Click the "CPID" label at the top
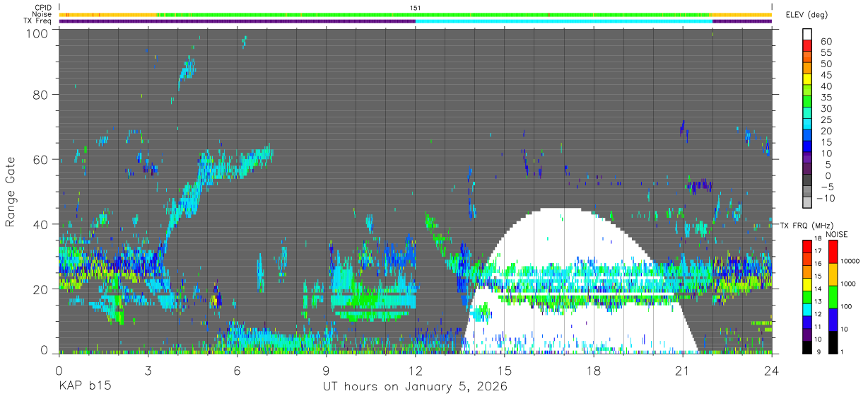868x401 pixels. tap(43, 8)
